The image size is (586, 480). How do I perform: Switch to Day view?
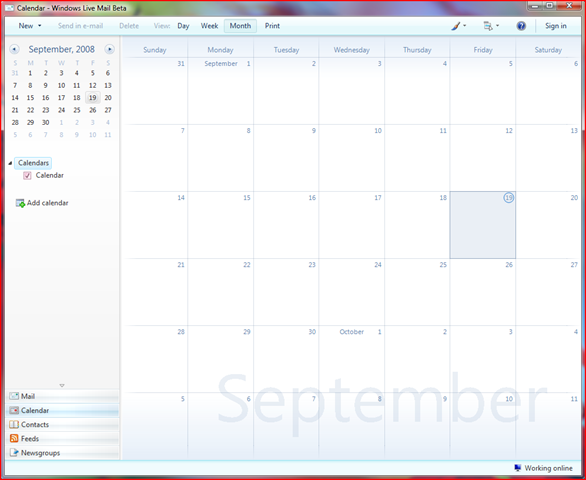[183, 26]
